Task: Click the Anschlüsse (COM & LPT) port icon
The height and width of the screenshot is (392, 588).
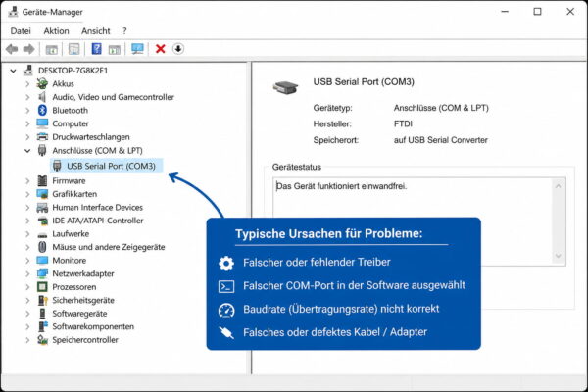Action: (42, 150)
